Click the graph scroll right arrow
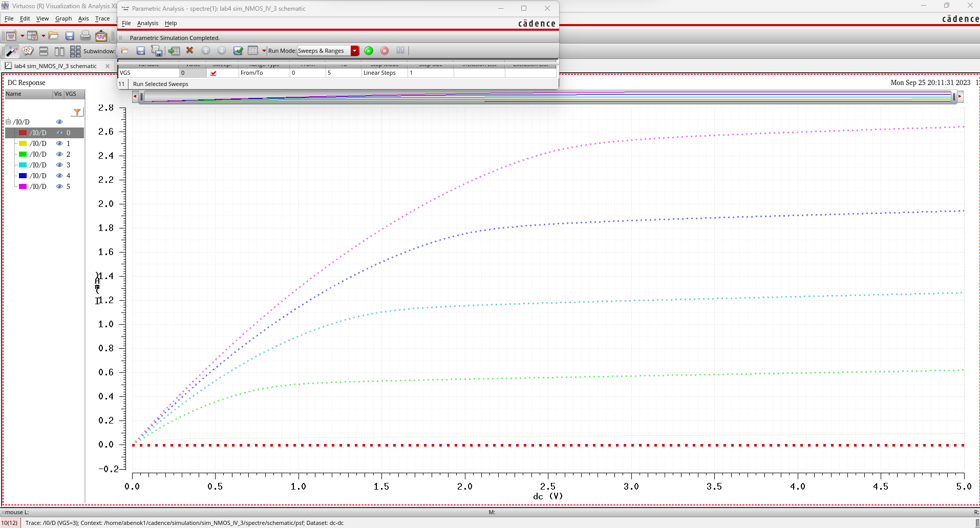This screenshot has width=980, height=528. (x=960, y=96)
